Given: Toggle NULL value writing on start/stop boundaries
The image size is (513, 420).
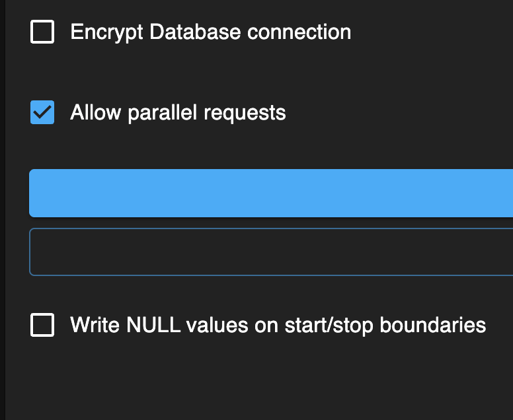Looking at the screenshot, I should [42, 325].
